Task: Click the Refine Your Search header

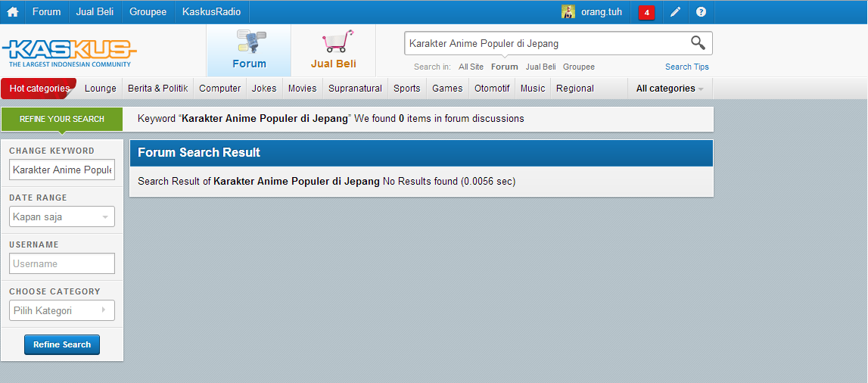Action: [62, 119]
